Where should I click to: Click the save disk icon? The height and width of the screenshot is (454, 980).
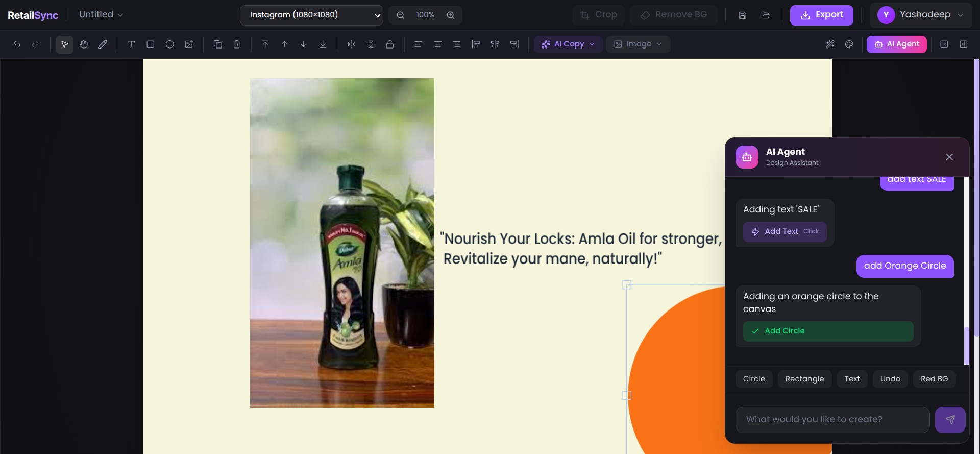(x=743, y=15)
